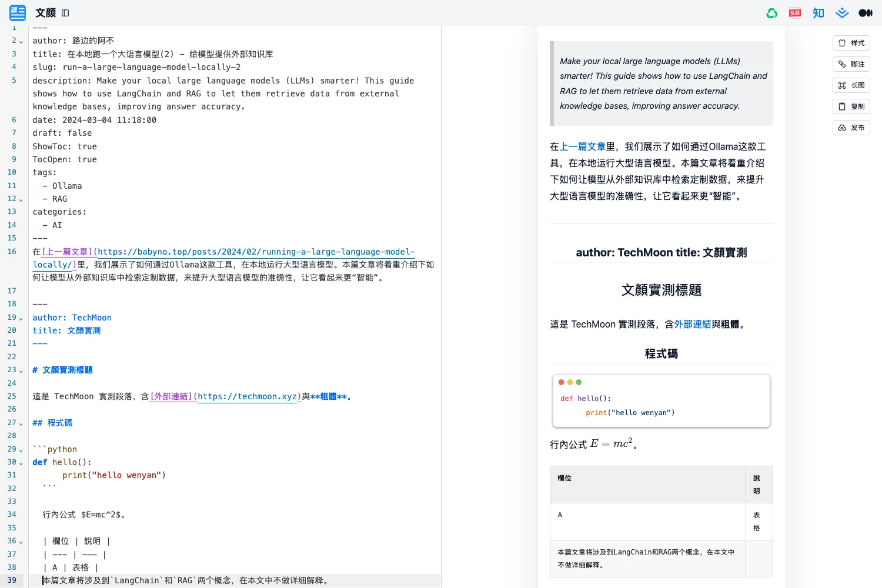
Task: Select the black Medium platform icon
Action: point(866,13)
